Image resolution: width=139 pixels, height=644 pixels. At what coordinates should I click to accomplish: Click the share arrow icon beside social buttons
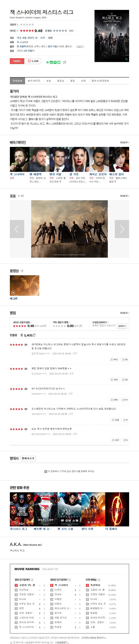[65, 62]
